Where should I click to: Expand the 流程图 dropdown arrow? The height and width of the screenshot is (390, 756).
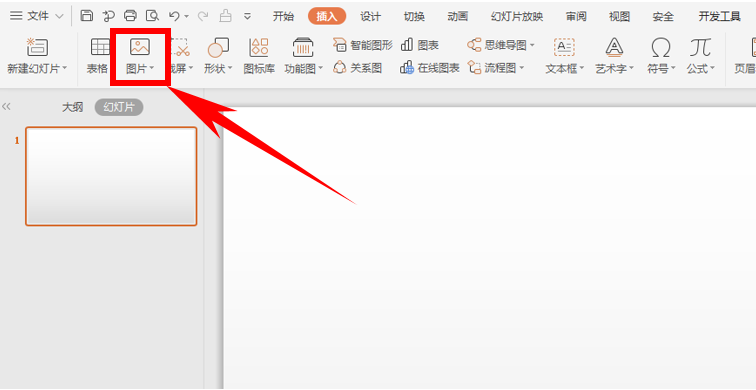(x=522, y=68)
